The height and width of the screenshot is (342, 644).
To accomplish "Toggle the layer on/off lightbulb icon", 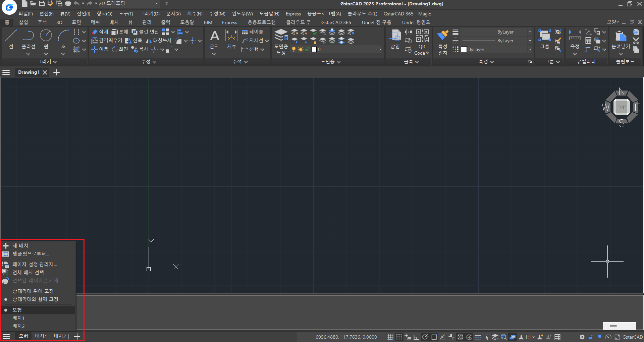I will pos(294,49).
